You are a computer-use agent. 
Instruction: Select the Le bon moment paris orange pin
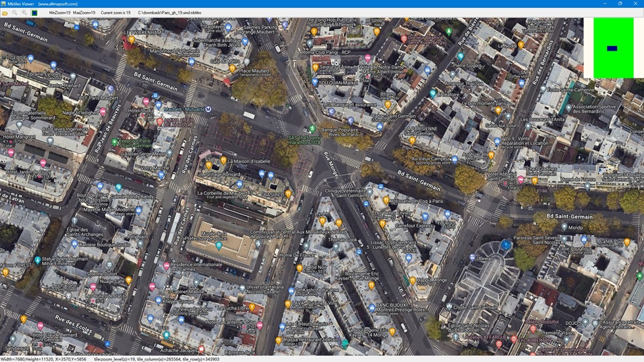[x=498, y=110]
